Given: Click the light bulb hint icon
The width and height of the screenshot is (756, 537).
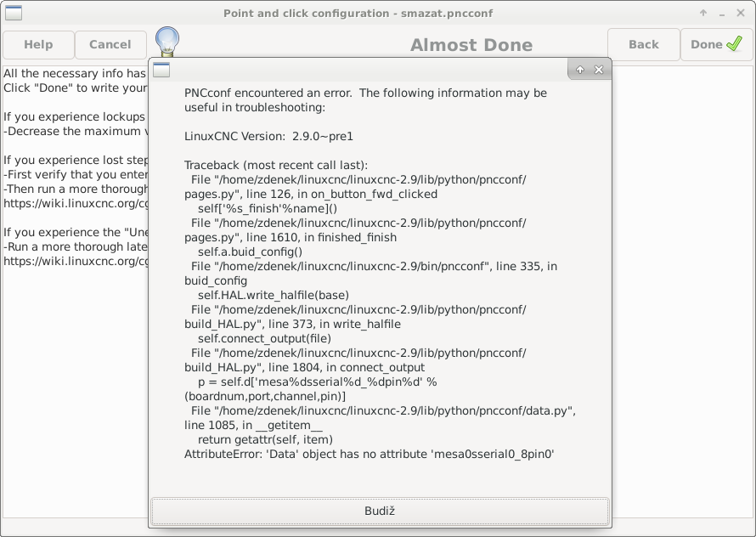Looking at the screenshot, I should click(167, 41).
